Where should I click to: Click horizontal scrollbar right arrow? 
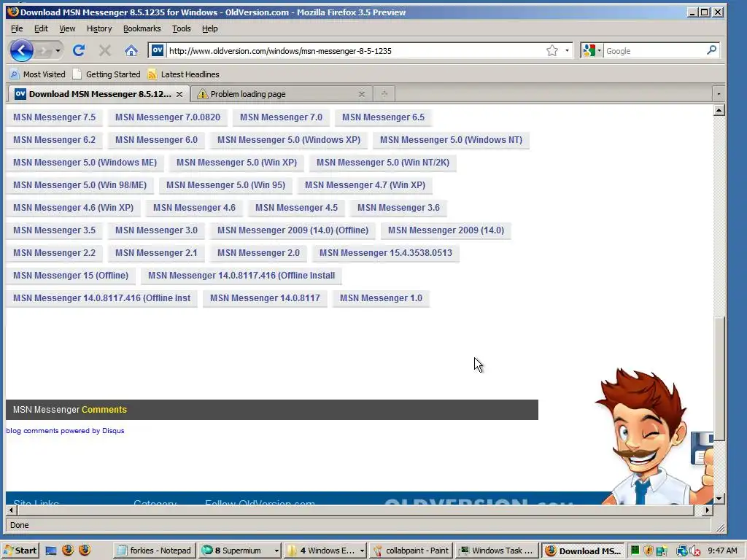tap(708, 510)
